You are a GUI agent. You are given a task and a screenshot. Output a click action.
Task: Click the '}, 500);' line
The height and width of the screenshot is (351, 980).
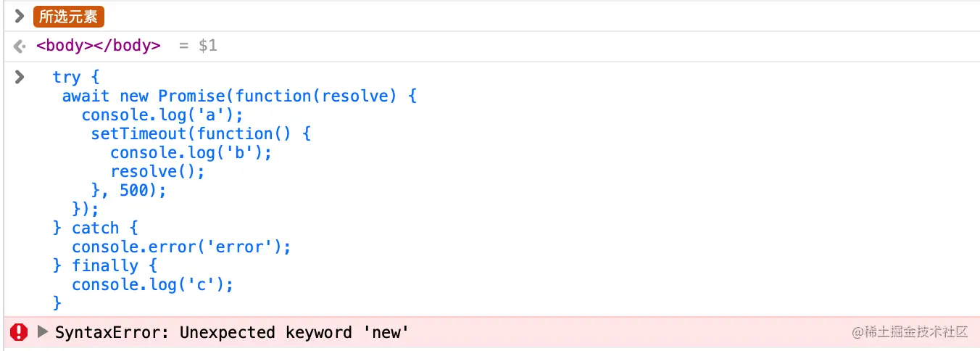(129, 190)
